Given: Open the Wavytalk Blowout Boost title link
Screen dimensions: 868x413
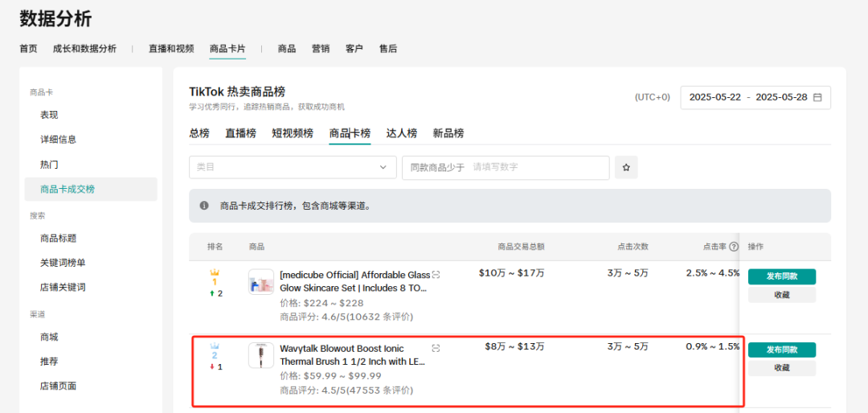Looking at the screenshot, I should click(x=353, y=355).
